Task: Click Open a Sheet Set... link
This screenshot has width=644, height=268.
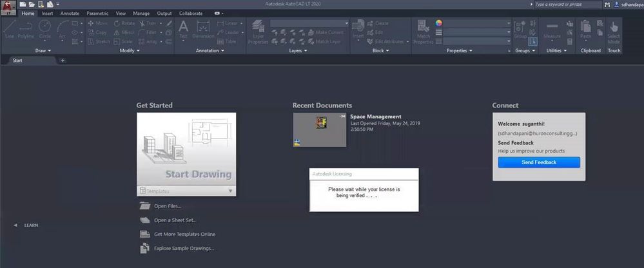Action: pyautogui.click(x=175, y=220)
